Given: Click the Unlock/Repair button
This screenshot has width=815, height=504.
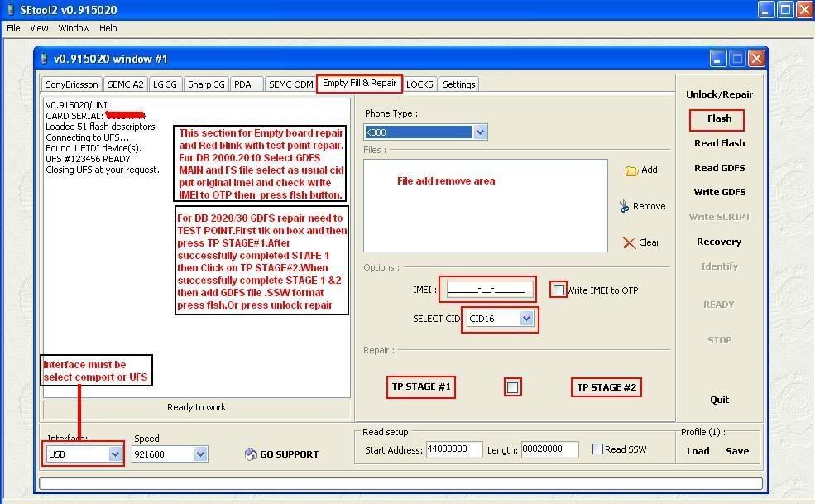Looking at the screenshot, I should [719, 94].
